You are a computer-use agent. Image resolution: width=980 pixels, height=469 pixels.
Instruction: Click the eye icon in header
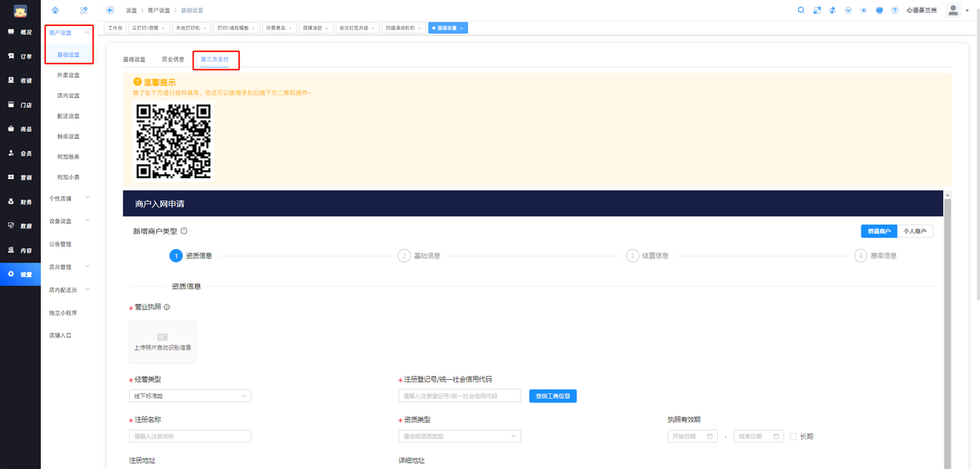coord(864,10)
